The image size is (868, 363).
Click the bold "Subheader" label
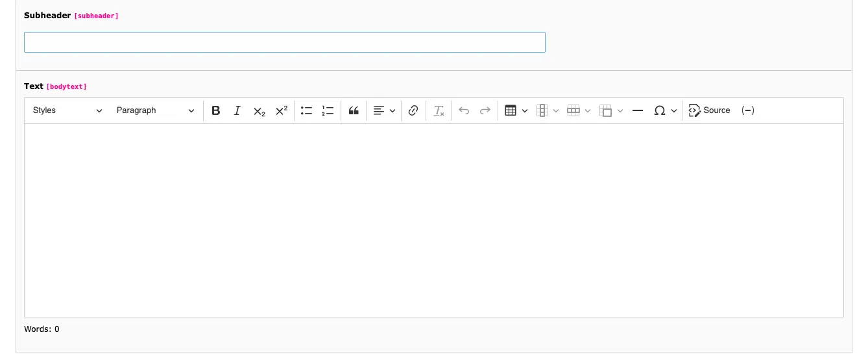pyautogui.click(x=47, y=16)
